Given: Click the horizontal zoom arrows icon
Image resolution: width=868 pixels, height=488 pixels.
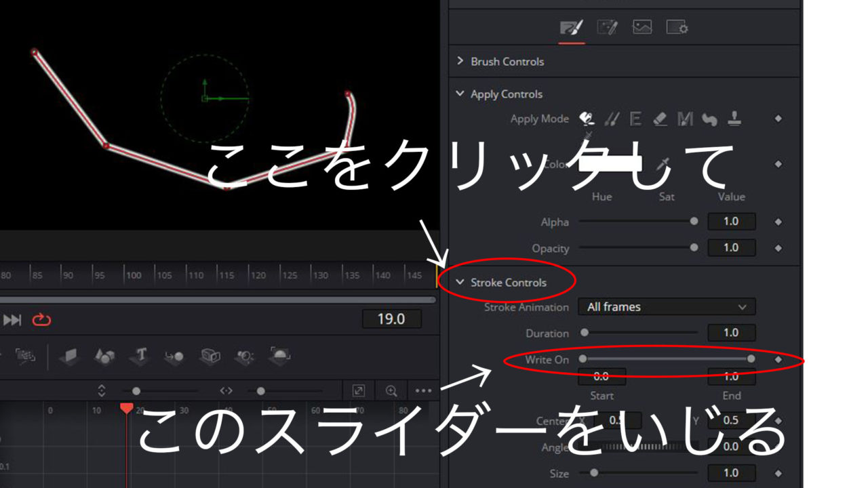Looking at the screenshot, I should click(x=226, y=391).
